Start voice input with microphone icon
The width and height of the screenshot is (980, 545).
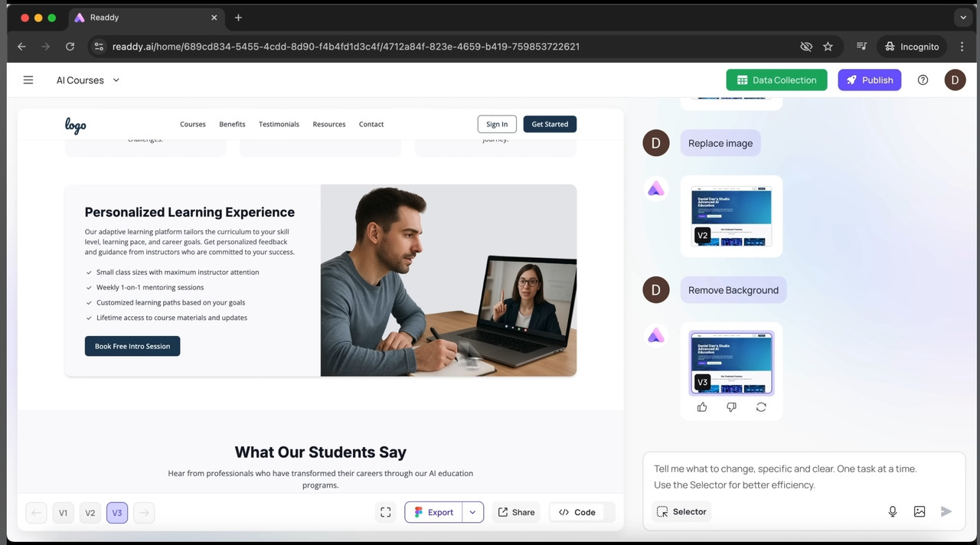(x=893, y=511)
